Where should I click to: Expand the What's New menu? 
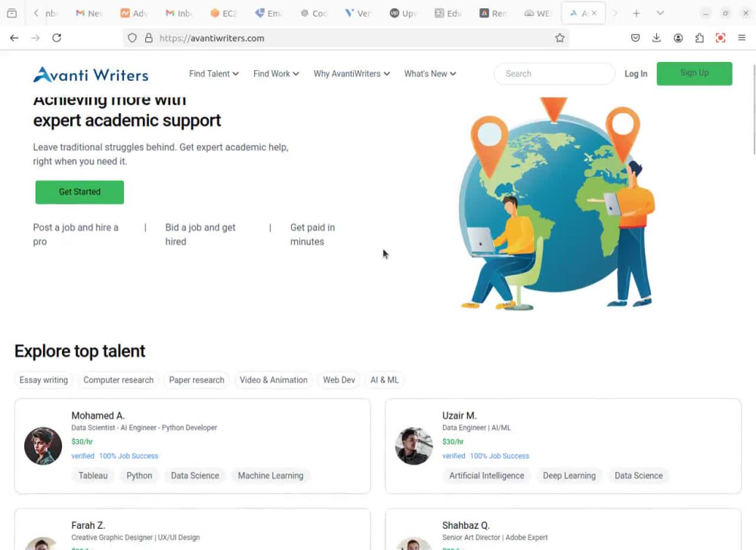(x=429, y=74)
